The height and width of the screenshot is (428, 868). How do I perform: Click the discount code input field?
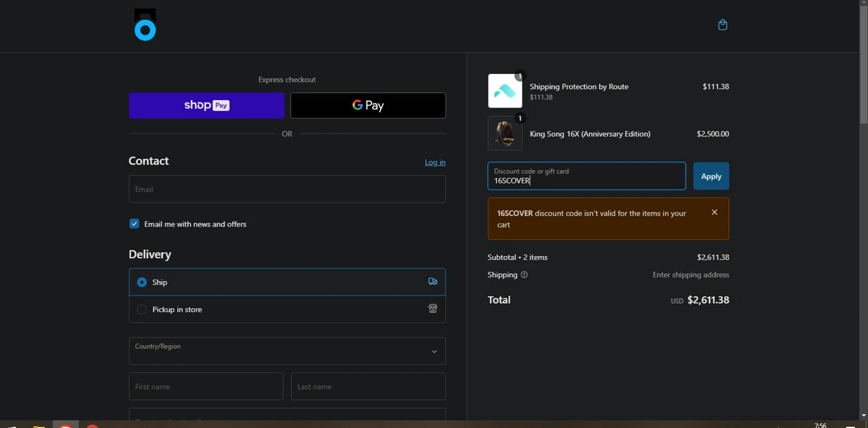pos(587,176)
